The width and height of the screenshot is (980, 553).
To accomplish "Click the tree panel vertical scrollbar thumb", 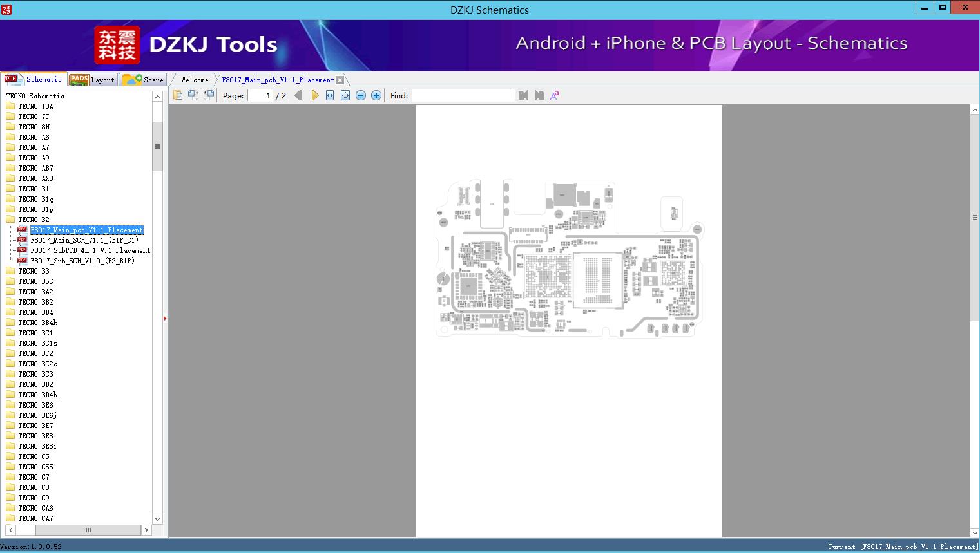I will [x=157, y=146].
